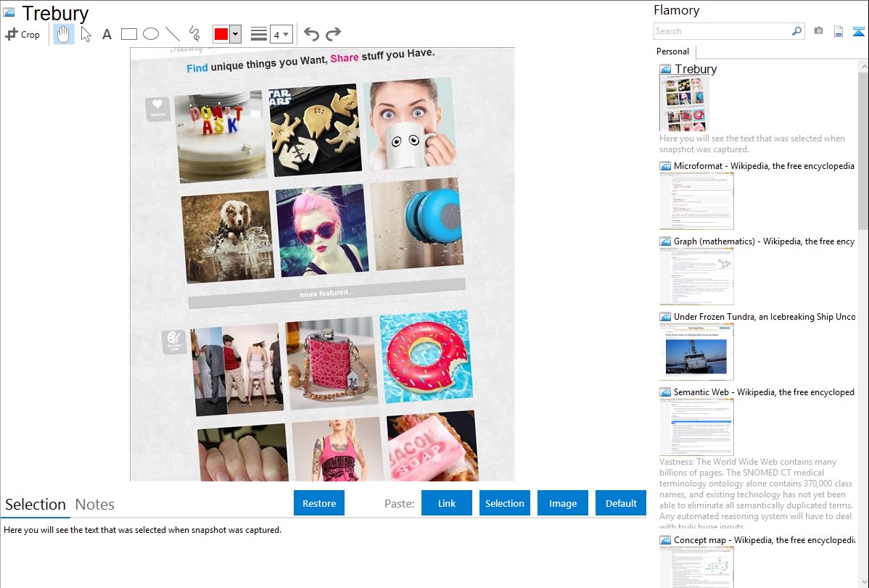The image size is (869, 588).
Task: Click the selected-text placeholder in Selection panel
Action: (142, 530)
